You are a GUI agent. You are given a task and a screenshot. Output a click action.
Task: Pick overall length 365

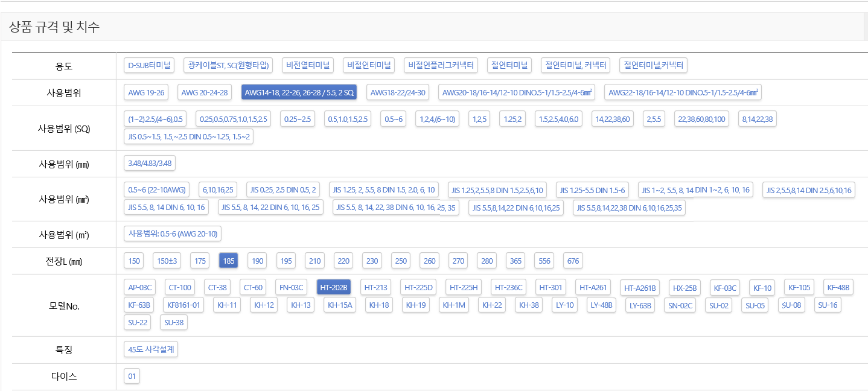[515, 261]
